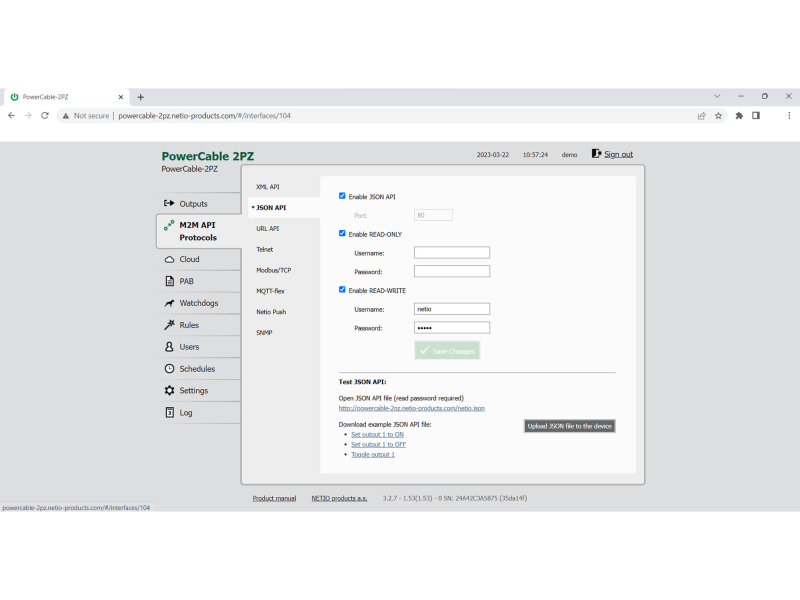Viewport: 800px width, 600px height.
Task: Open the browser extensions puzzle icon
Action: [739, 116]
